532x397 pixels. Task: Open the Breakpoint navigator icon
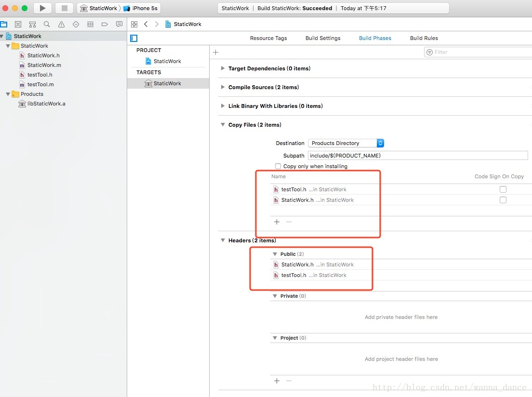pos(105,24)
